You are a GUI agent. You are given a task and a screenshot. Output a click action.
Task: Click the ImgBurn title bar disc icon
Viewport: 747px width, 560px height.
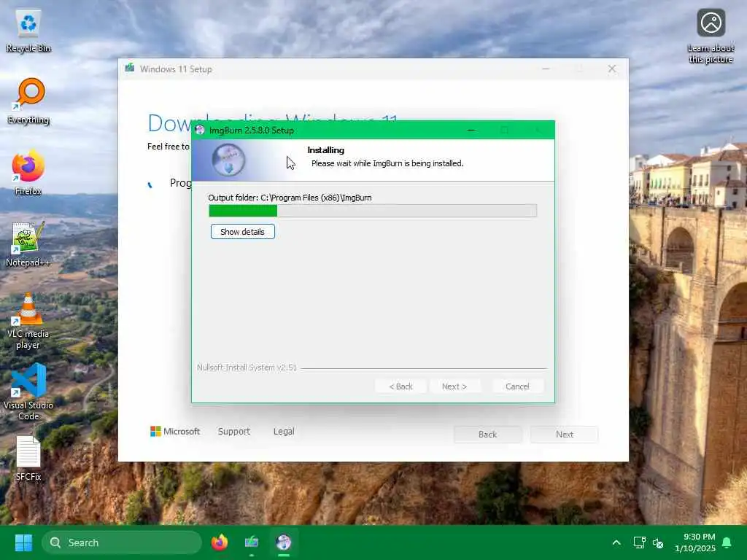tap(200, 130)
